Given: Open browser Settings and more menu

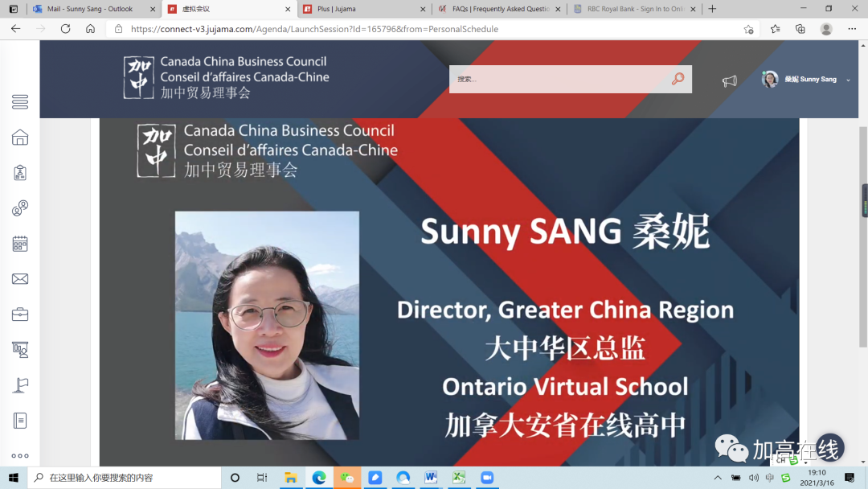Looking at the screenshot, I should pyautogui.click(x=852, y=29).
